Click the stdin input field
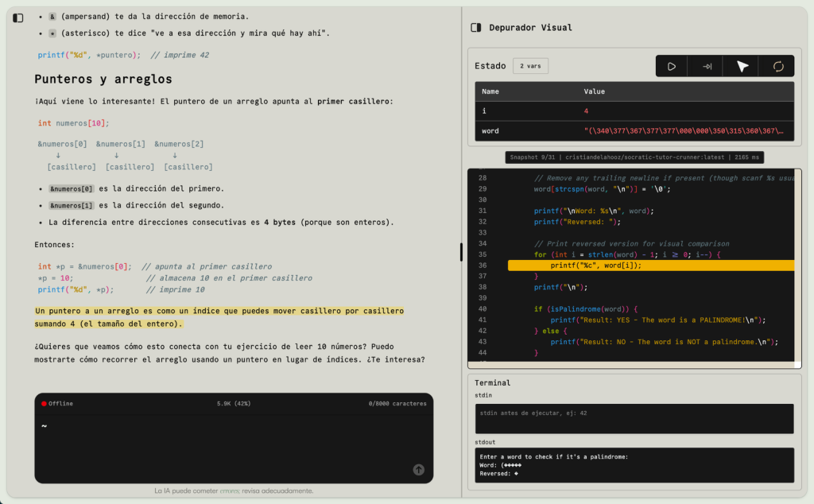The width and height of the screenshot is (814, 504). pyautogui.click(x=634, y=418)
